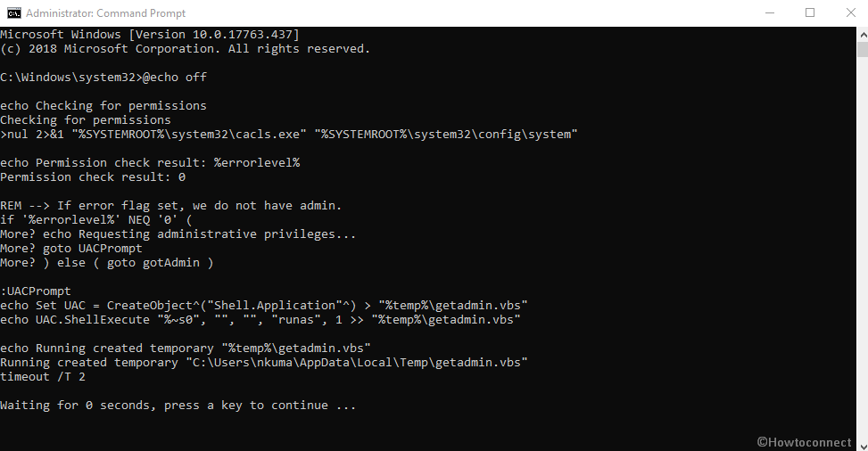Click the Microsoft Windows version line
Viewport: 868px width, 451px height.
[x=150, y=34]
